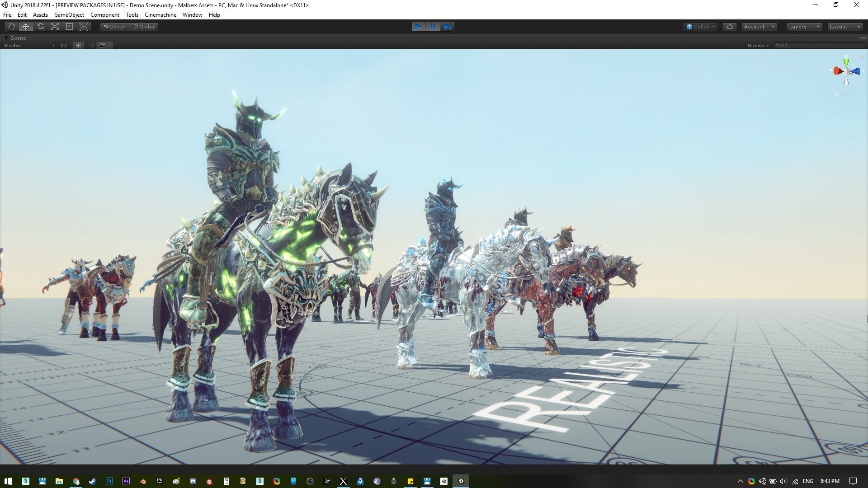868x488 pixels.
Task: Click the red X axis gizmo cone
Action: [x=838, y=71]
